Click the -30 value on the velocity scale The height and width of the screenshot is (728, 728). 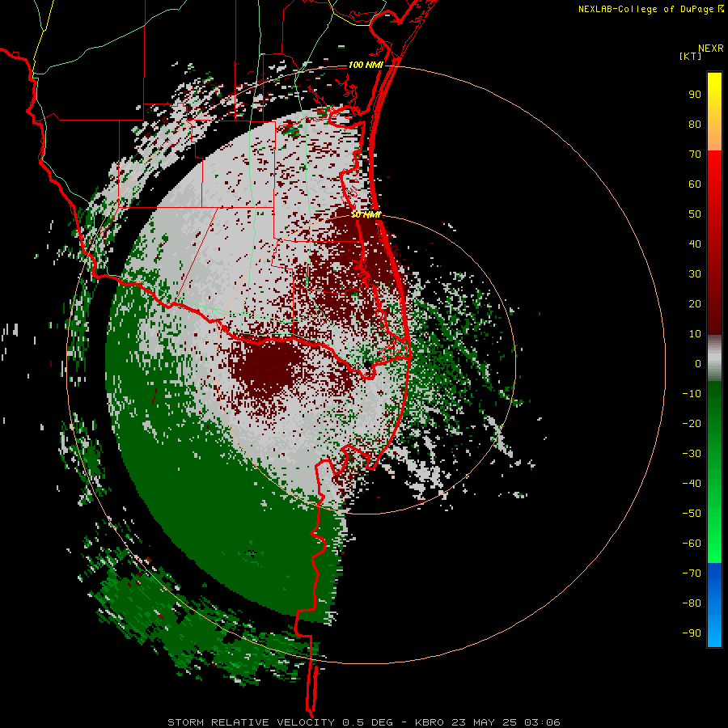click(x=692, y=454)
